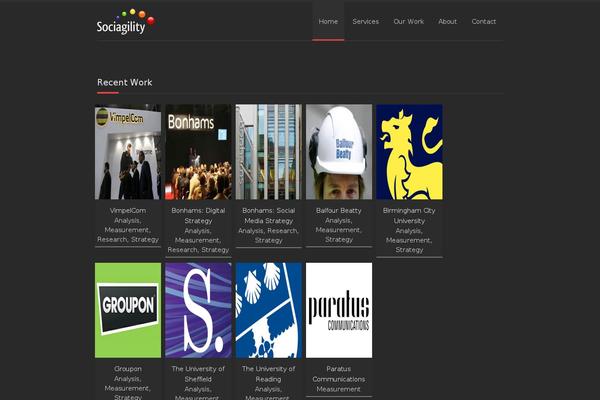Open the VimpelCom project thumbnail
Image resolution: width=600 pixels, height=400 pixels.
coord(128,152)
